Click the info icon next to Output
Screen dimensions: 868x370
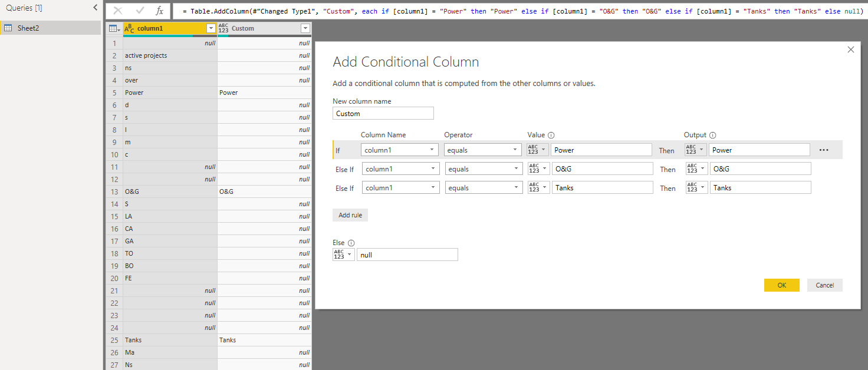(712, 135)
